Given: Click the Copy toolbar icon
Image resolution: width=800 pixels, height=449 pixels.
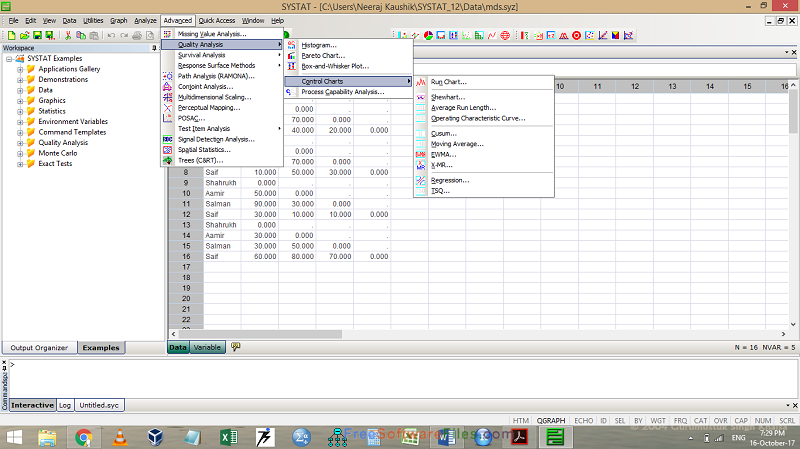Looking at the screenshot, I should click(x=81, y=35).
